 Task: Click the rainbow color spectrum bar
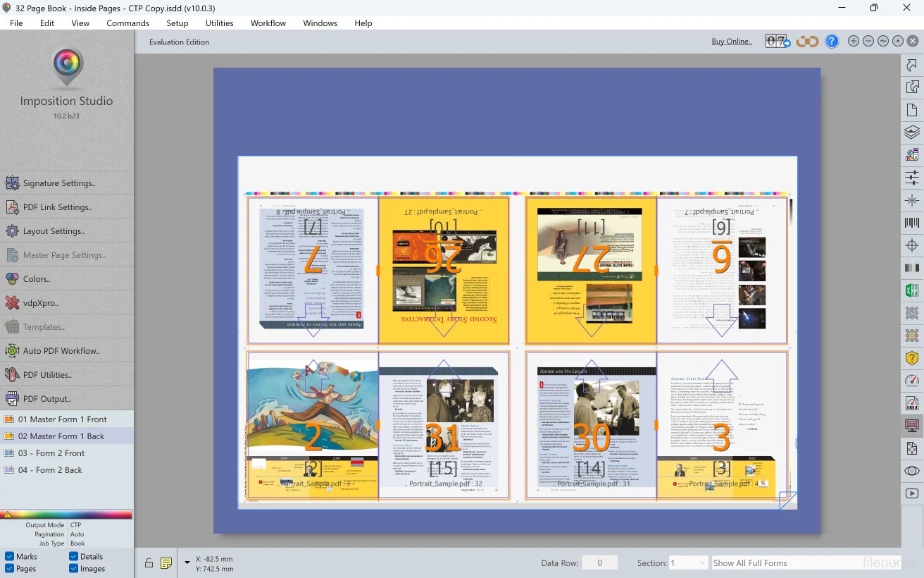click(67, 515)
